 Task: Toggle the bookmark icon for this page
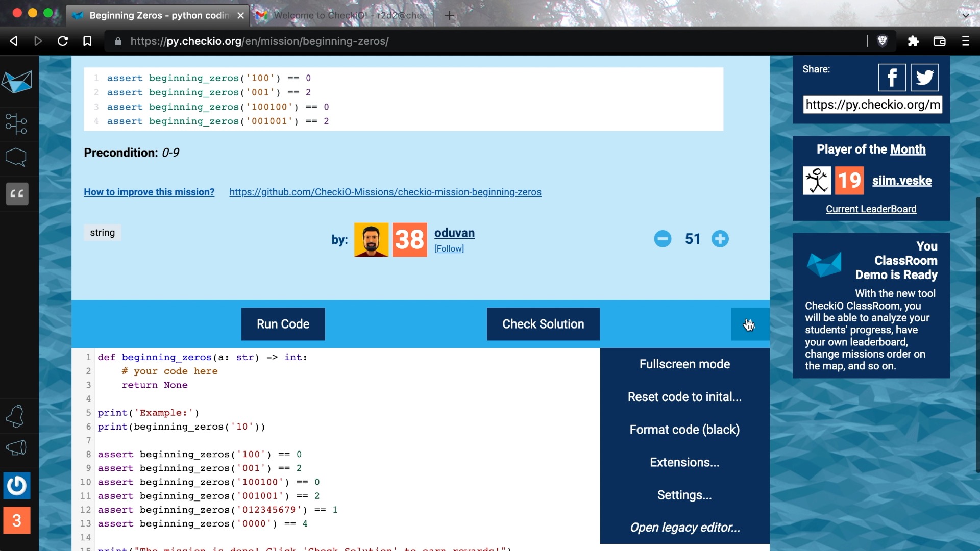[87, 41]
